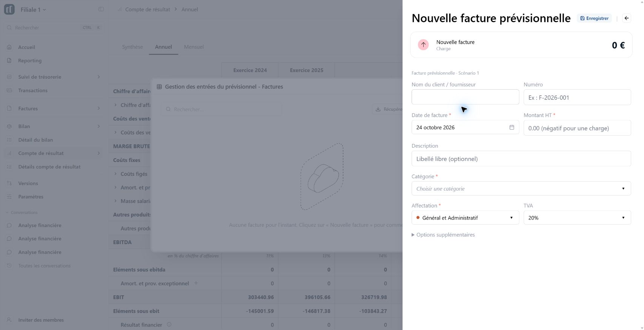The width and height of the screenshot is (644, 330).
Task: Click the Description Libellé libre field
Action: pyautogui.click(x=521, y=159)
